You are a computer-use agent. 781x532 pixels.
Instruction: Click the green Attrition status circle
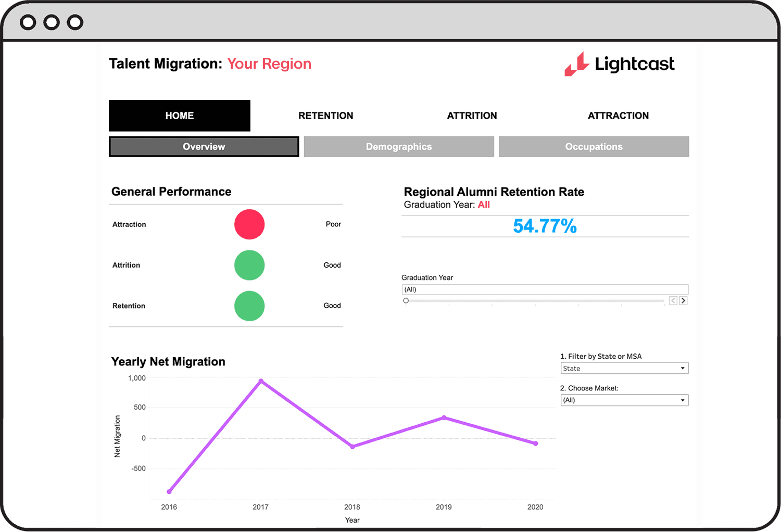point(249,265)
